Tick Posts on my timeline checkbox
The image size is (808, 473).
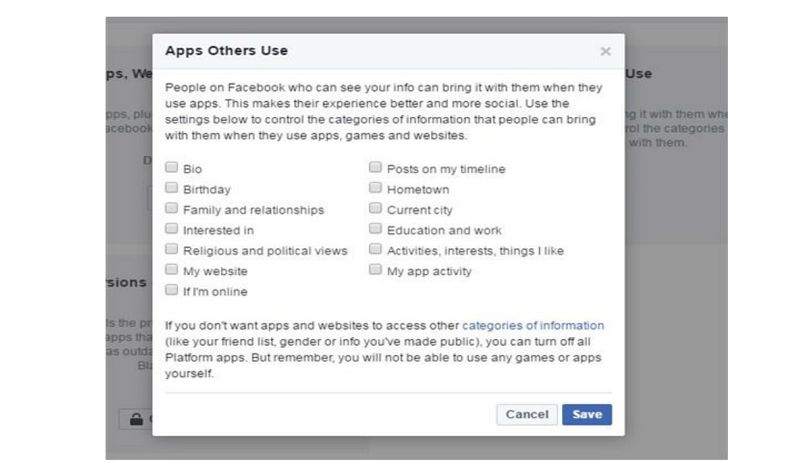tap(375, 167)
